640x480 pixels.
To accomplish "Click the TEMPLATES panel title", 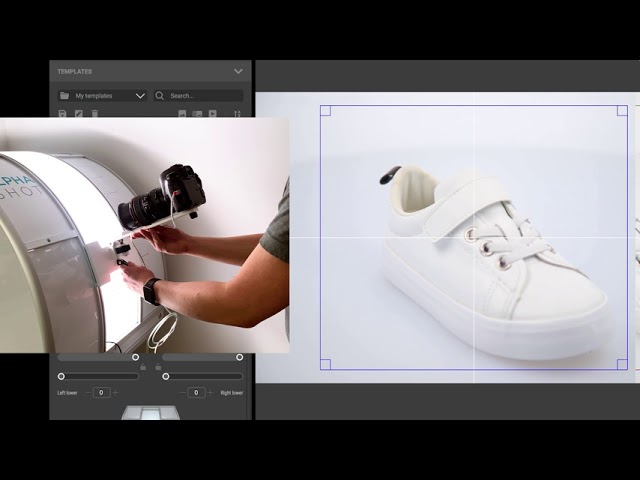I will pos(75,71).
